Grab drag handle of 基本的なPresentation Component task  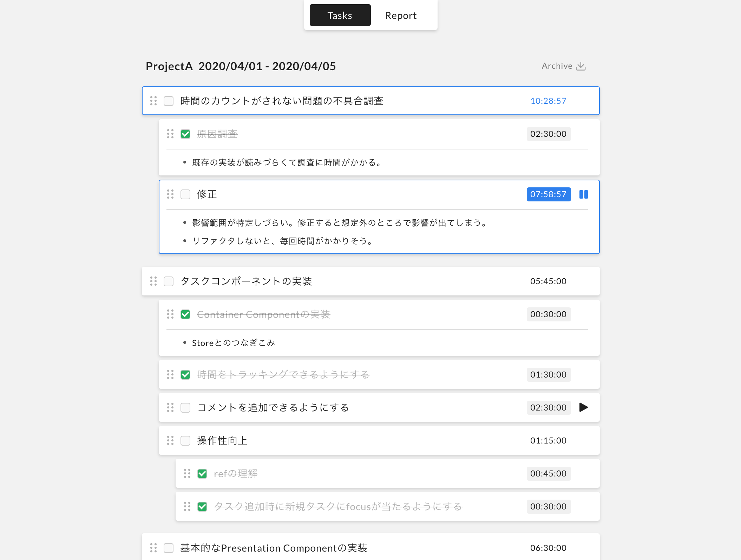click(x=153, y=548)
